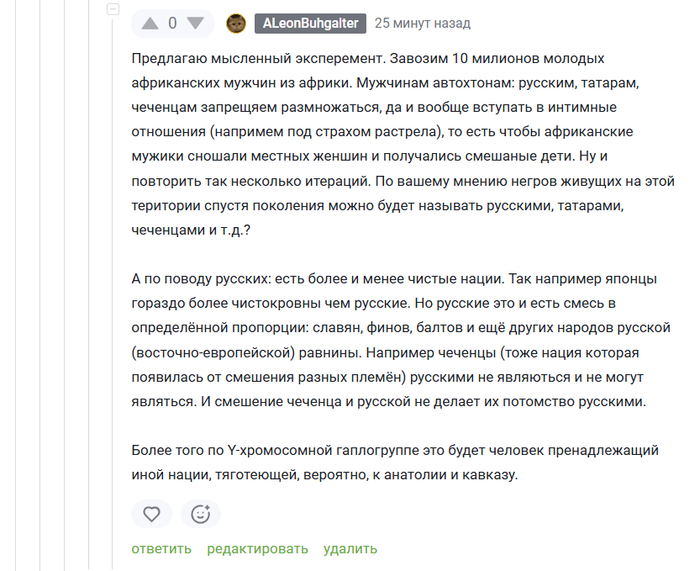Click the comment rating count "0"
Screen dimensions: 700x571
click(173, 23)
